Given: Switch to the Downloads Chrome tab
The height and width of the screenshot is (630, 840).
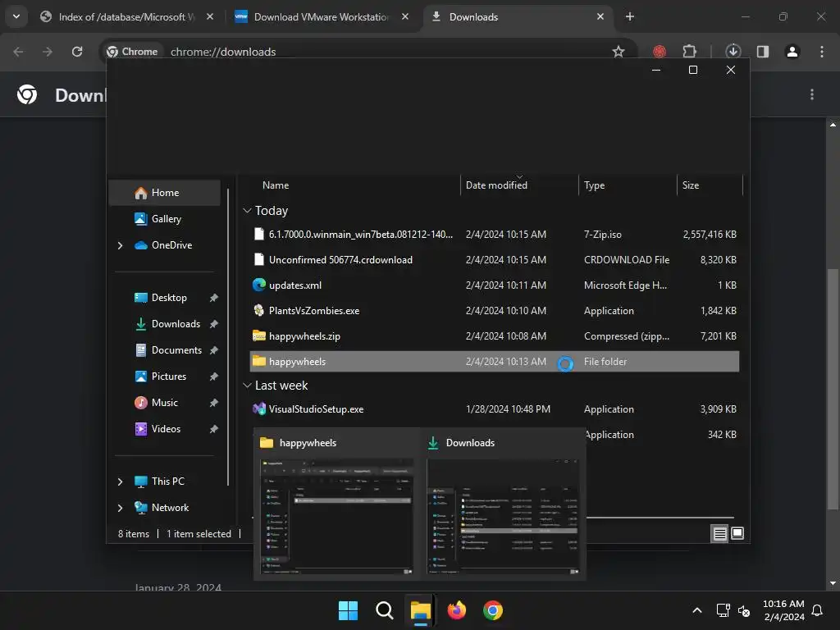Looking at the screenshot, I should 518,17.
